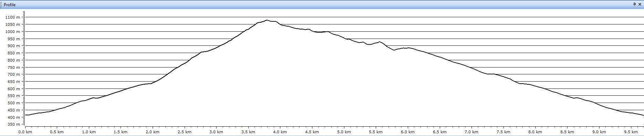The width and height of the screenshot is (644, 136).
Task: Click the 0.0 km distance label
Action: tap(25, 132)
